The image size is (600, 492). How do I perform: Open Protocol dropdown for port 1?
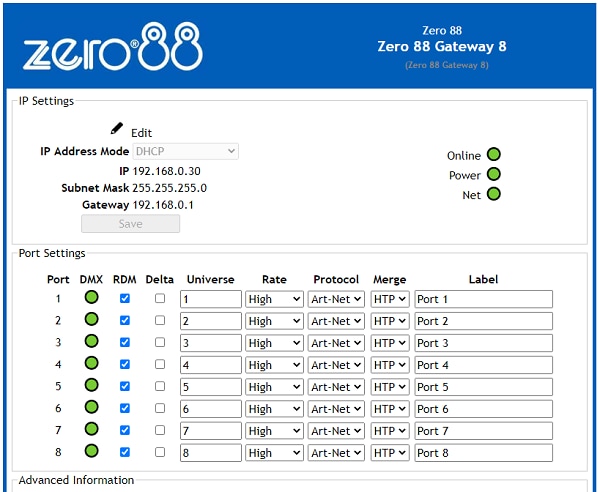click(336, 299)
